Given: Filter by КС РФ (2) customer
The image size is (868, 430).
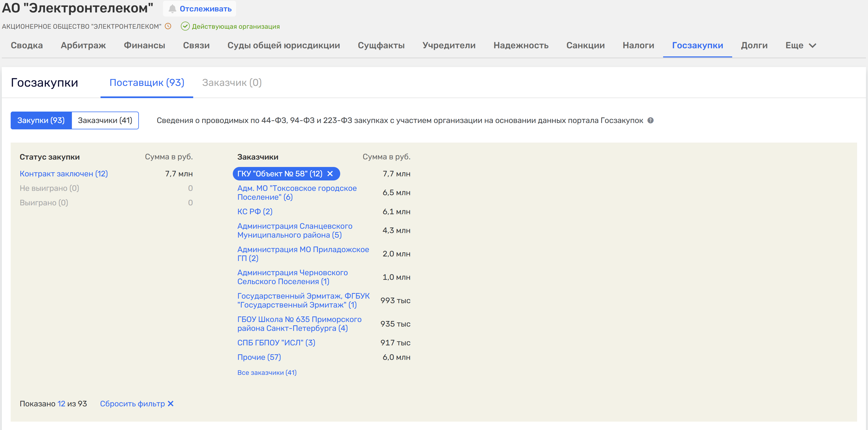Looking at the screenshot, I should (255, 211).
